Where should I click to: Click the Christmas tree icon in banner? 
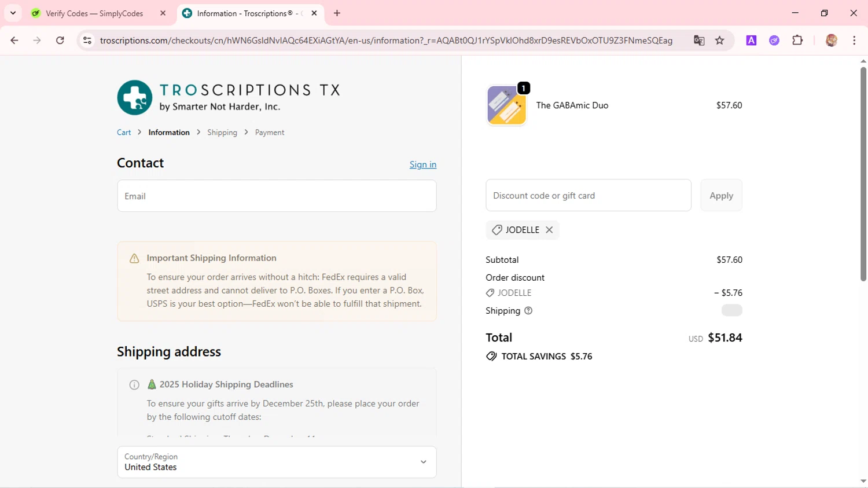click(152, 384)
